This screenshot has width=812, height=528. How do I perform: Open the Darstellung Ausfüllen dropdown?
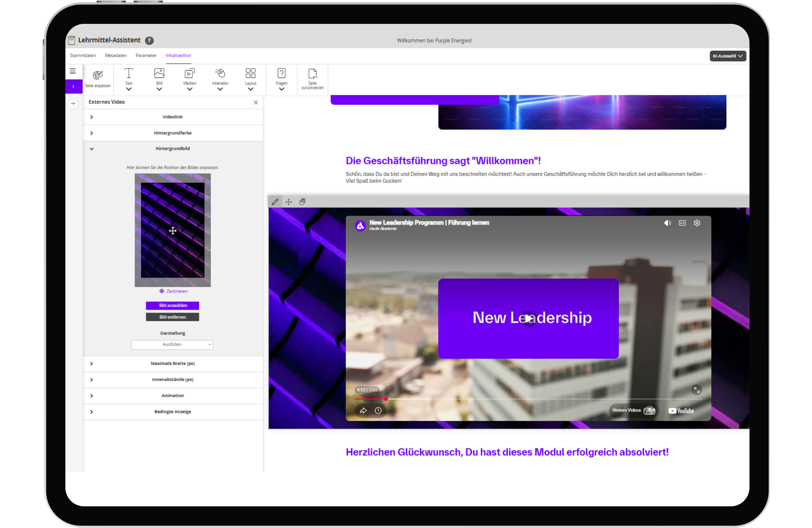pos(172,345)
